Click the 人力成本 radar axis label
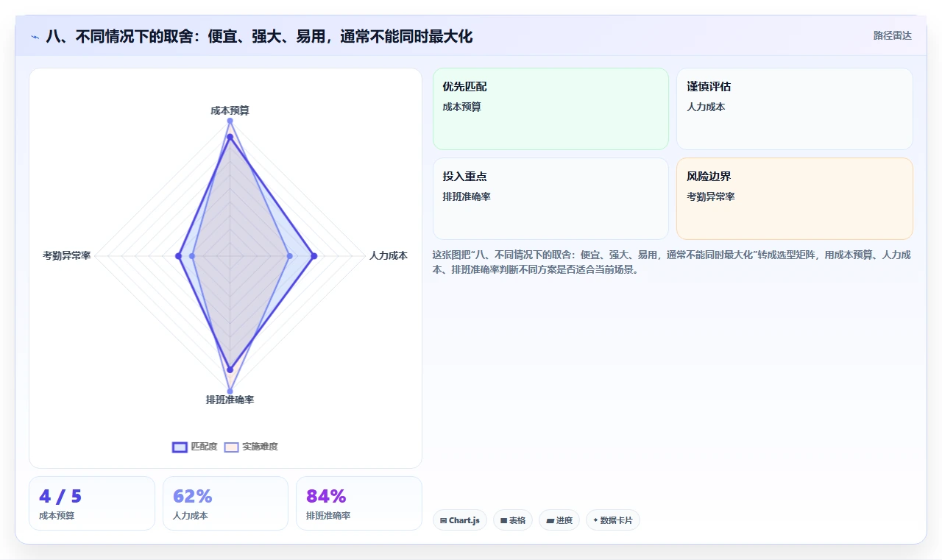942x560 pixels. pyautogui.click(x=389, y=256)
